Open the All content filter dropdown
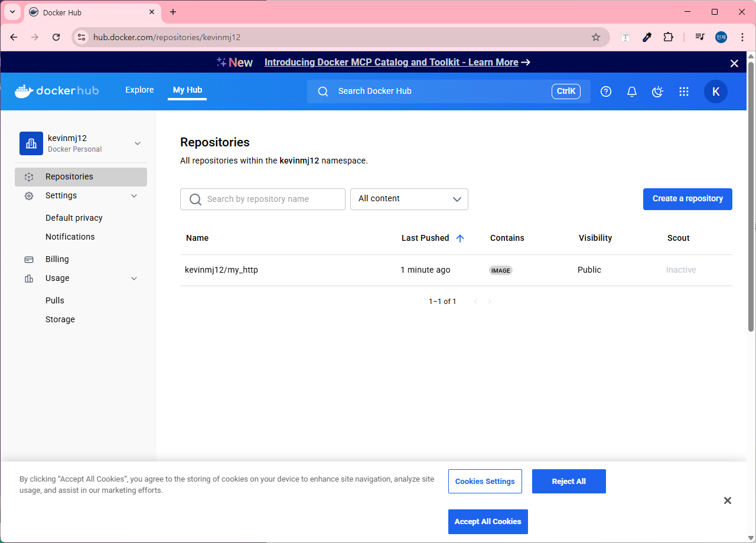The image size is (756, 543). coord(409,199)
